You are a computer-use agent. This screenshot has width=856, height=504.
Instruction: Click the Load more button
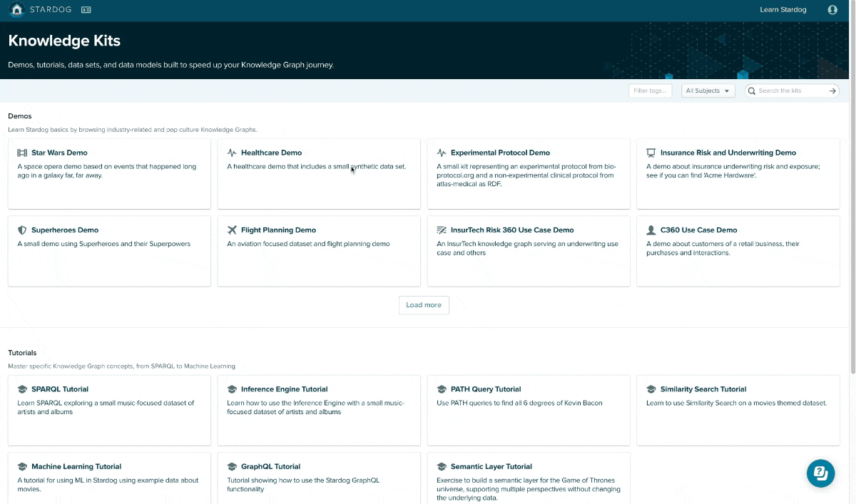point(424,305)
